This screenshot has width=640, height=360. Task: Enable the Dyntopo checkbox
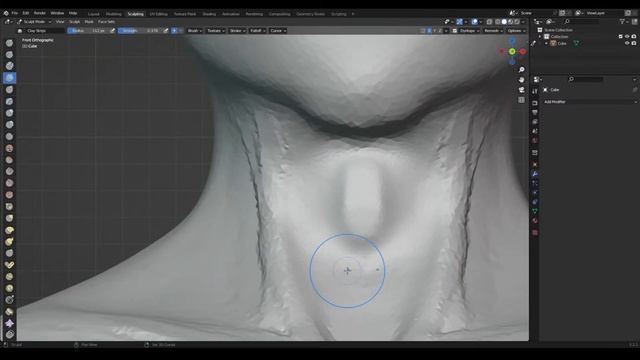pos(454,31)
